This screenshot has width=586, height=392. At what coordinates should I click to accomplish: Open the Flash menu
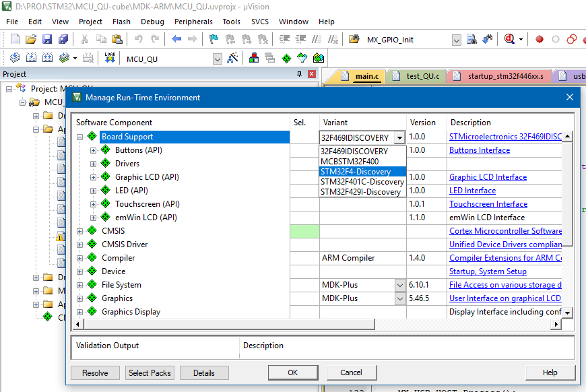121,22
